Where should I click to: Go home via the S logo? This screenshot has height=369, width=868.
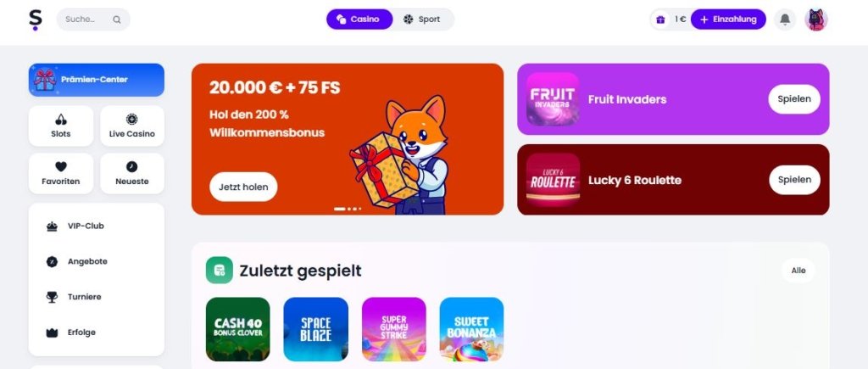(36, 20)
